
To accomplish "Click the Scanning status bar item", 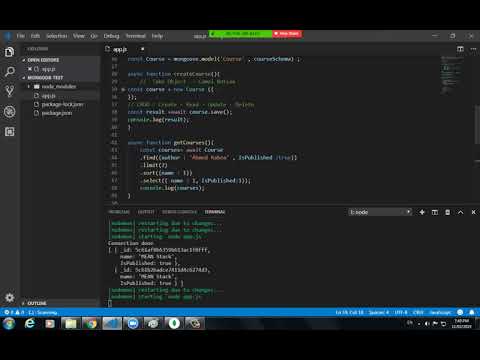I will [43, 312].
